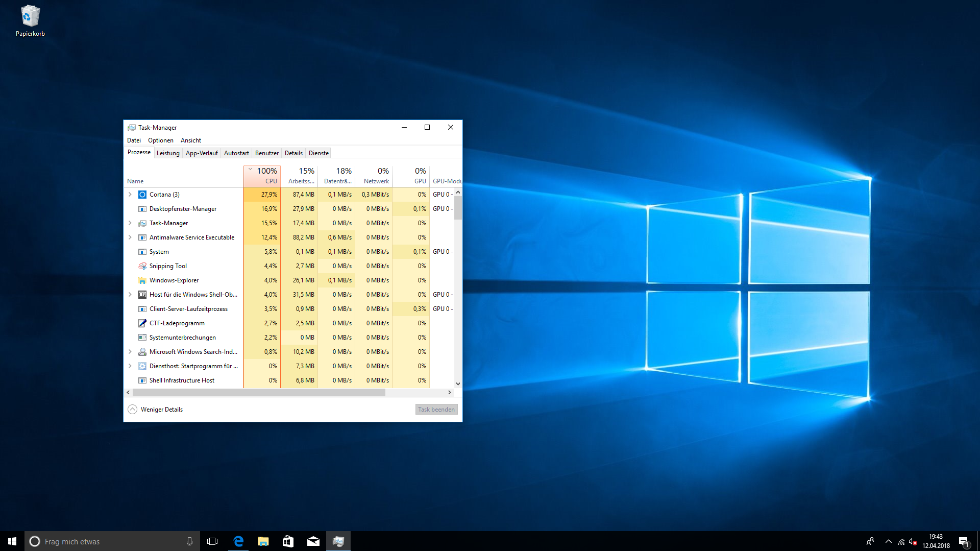Sort by Datenträger column header
This screenshot has width=980, height=551.
pos(336,176)
